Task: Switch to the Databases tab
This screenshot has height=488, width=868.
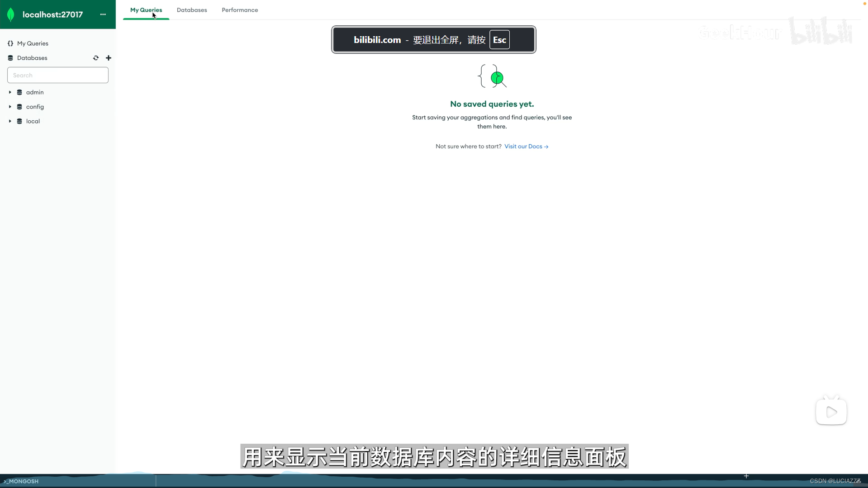Action: (x=192, y=10)
